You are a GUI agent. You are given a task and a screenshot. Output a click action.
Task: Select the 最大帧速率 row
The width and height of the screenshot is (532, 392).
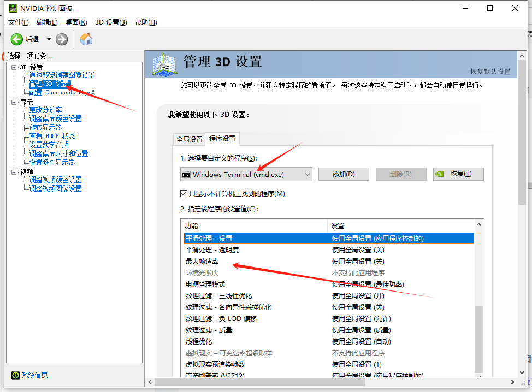point(328,262)
